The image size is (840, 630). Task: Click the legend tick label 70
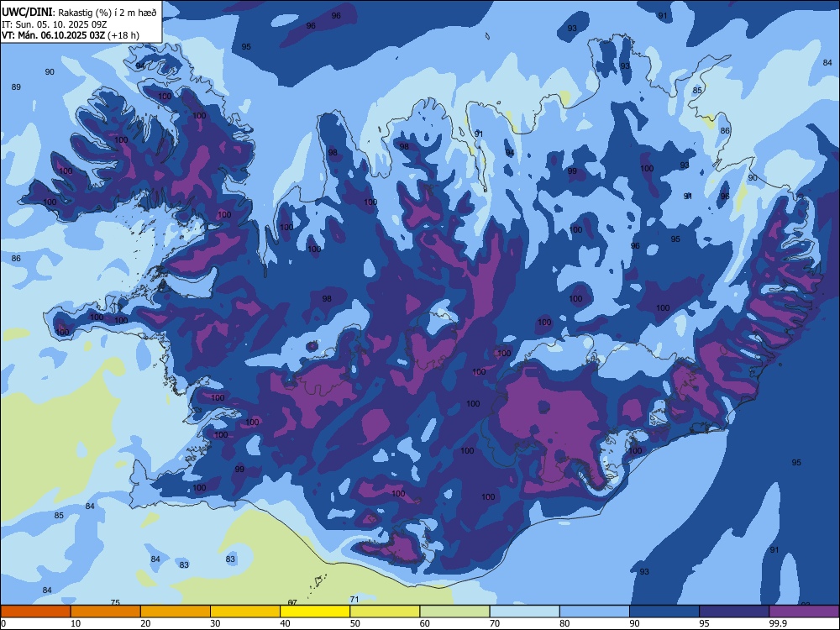[495, 623]
